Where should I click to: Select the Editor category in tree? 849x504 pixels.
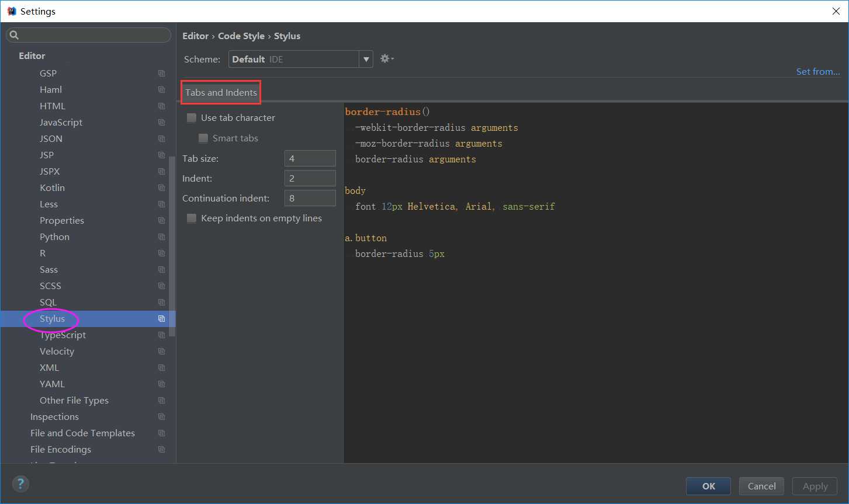coord(32,56)
